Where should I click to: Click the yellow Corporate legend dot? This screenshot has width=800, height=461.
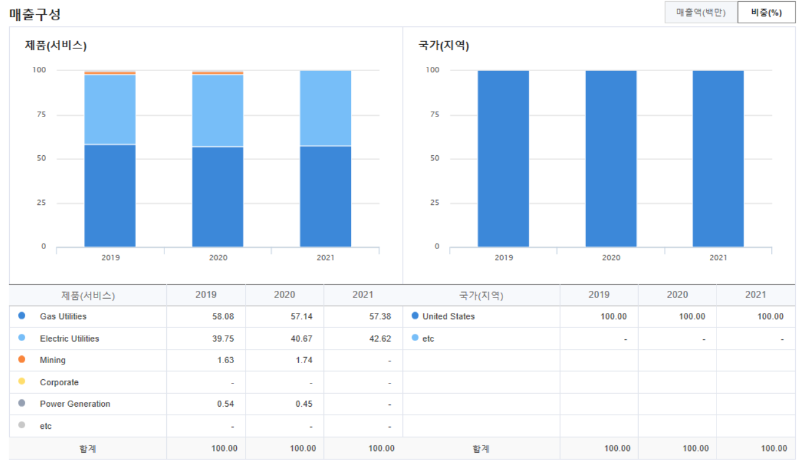pos(21,381)
